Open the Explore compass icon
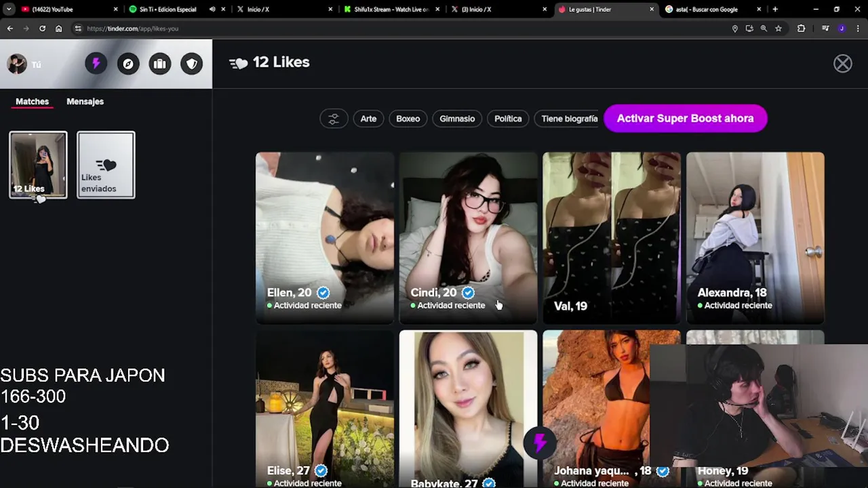The height and width of the screenshot is (488, 868). pyautogui.click(x=128, y=64)
